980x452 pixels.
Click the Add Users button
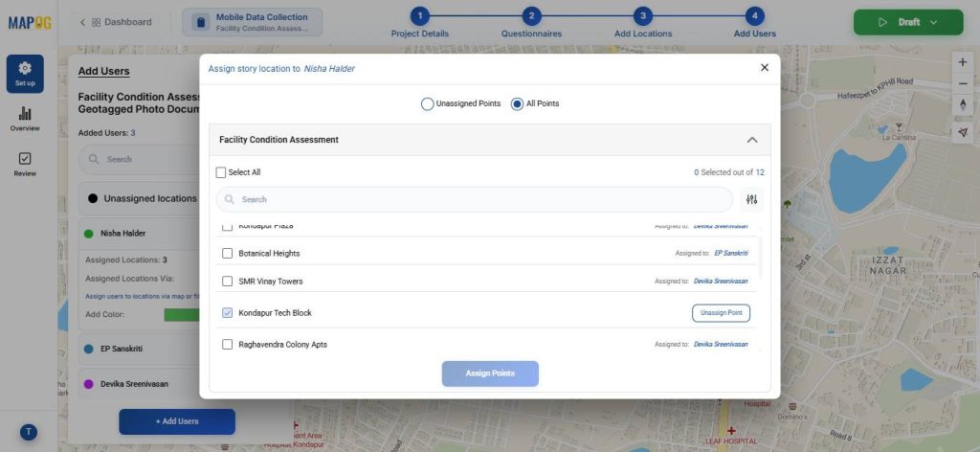[177, 421]
